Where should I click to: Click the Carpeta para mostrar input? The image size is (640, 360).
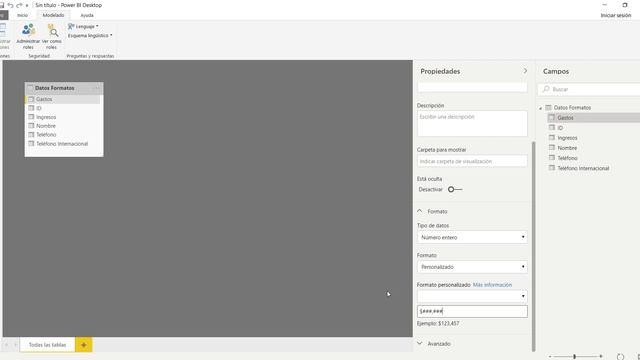tap(472, 161)
